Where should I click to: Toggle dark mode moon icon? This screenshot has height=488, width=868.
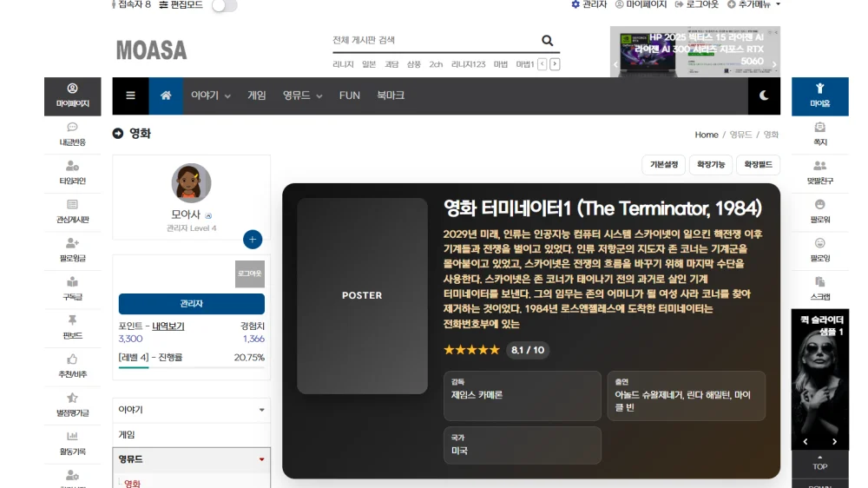click(x=764, y=96)
